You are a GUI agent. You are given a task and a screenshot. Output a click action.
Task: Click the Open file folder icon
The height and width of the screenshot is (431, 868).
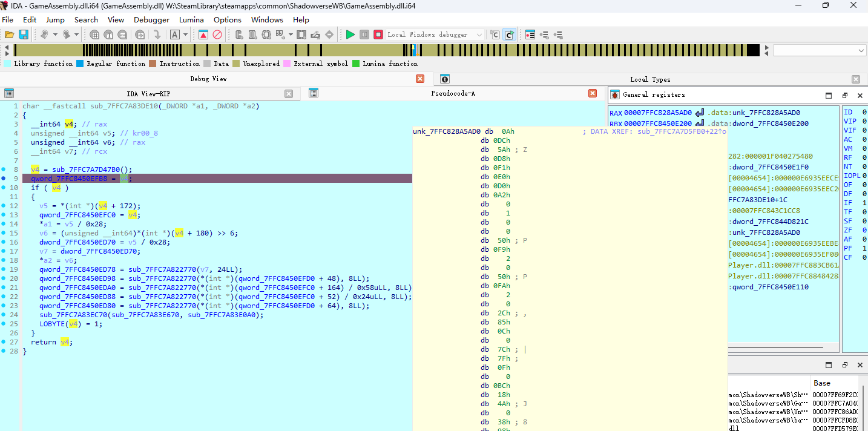point(10,35)
